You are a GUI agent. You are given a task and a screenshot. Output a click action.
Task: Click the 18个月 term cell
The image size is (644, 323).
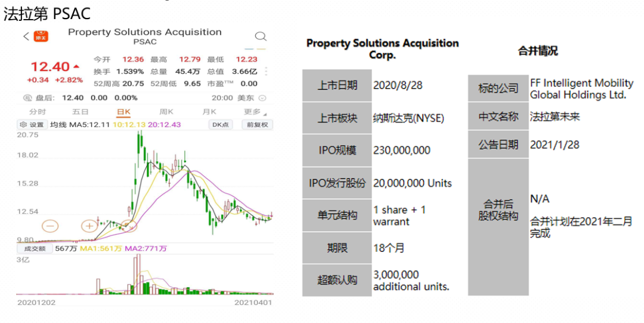pyautogui.click(x=389, y=248)
